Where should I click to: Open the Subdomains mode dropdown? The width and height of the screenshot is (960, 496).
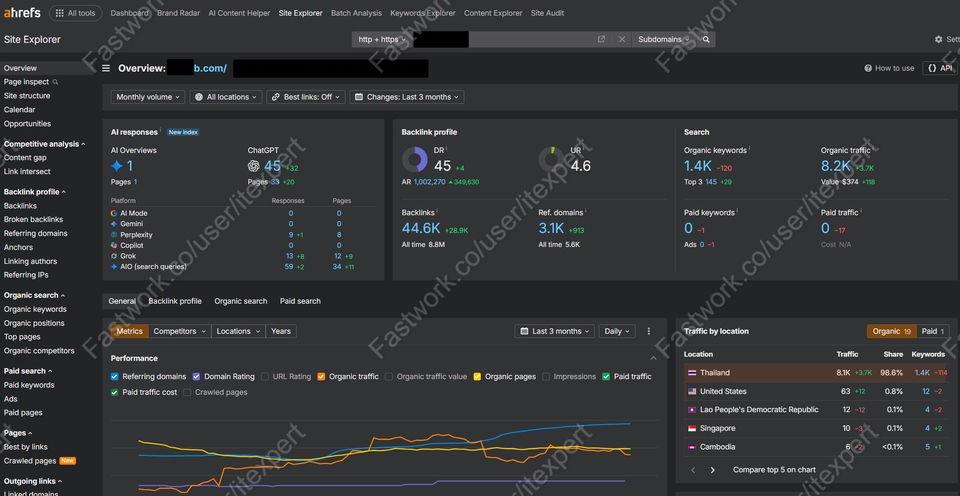click(663, 39)
